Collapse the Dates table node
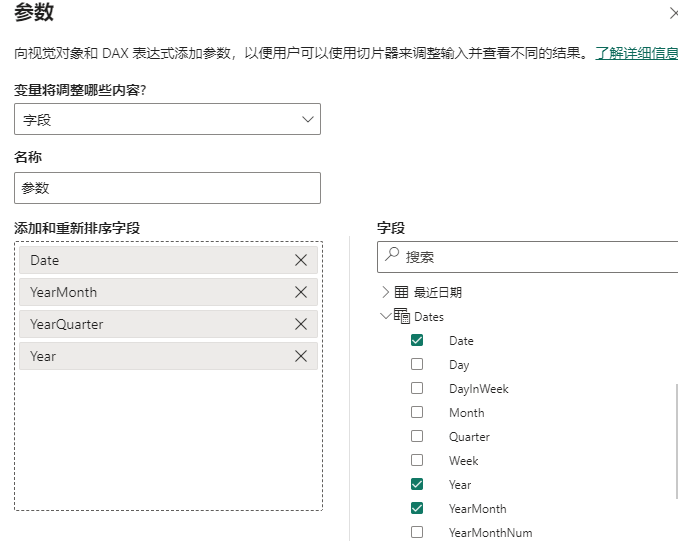The height and width of the screenshot is (541, 678). [x=385, y=316]
